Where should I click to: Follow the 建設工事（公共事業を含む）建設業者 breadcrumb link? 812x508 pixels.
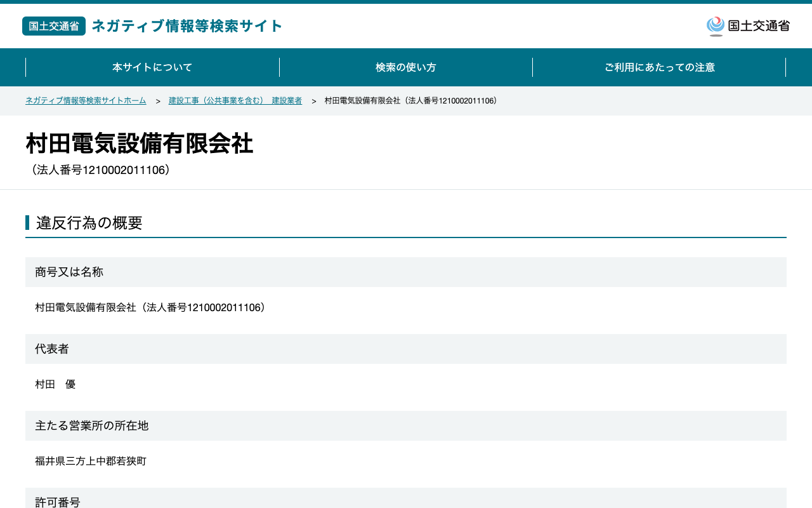[235, 101]
